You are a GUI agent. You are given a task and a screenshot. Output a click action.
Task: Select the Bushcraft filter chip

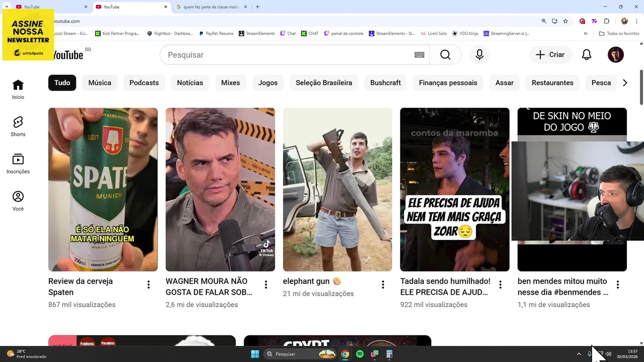point(385,83)
